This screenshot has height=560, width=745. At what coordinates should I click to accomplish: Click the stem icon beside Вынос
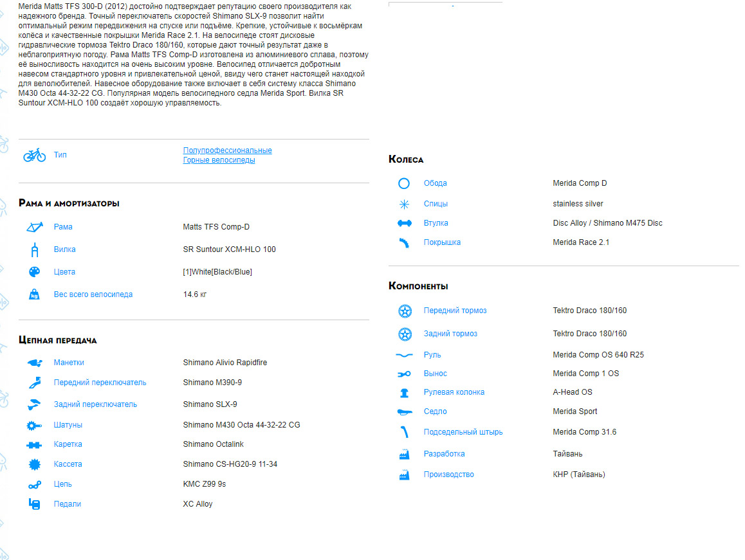pos(404,374)
